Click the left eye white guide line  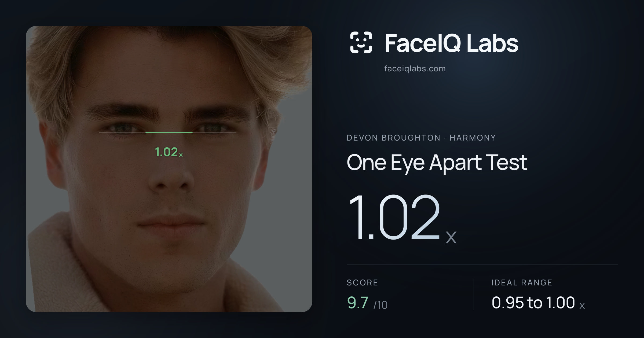pyautogui.click(x=122, y=133)
